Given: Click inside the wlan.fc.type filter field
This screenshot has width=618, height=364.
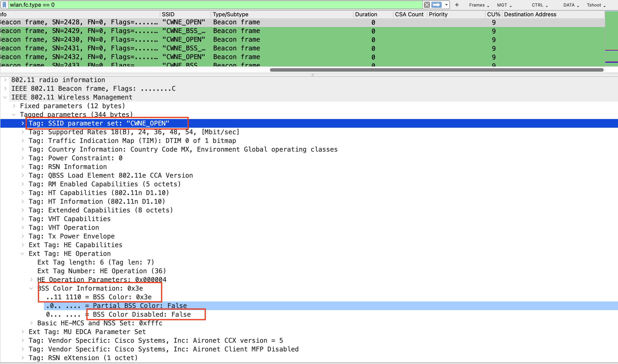Looking at the screenshot, I should pos(98,5).
